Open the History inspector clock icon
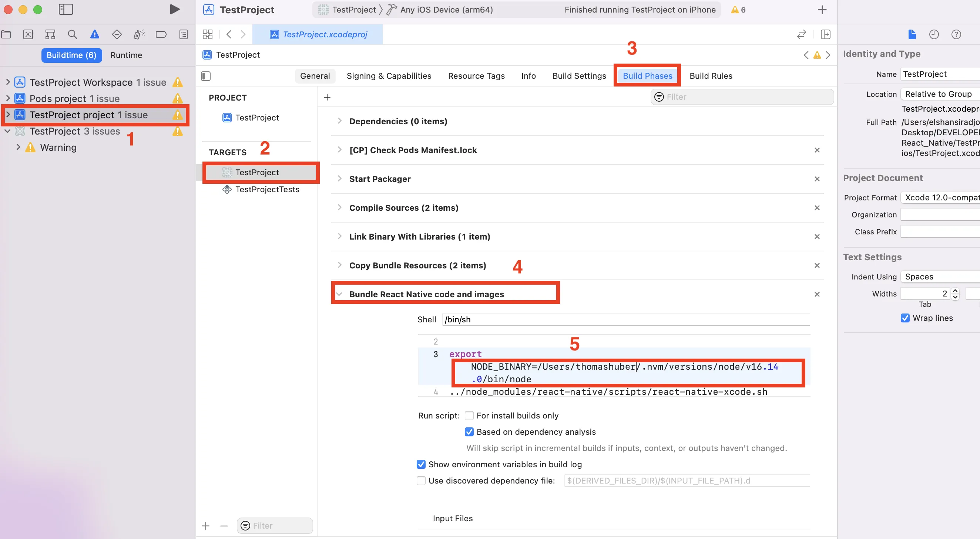 [x=934, y=35]
